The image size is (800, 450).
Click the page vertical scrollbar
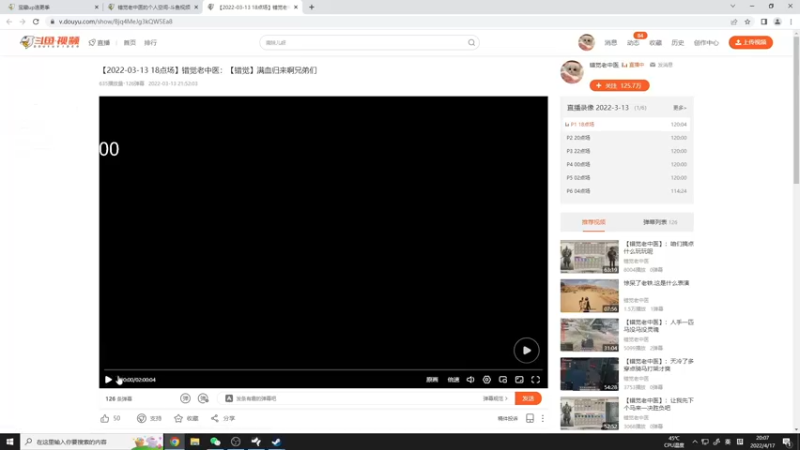click(x=796, y=110)
